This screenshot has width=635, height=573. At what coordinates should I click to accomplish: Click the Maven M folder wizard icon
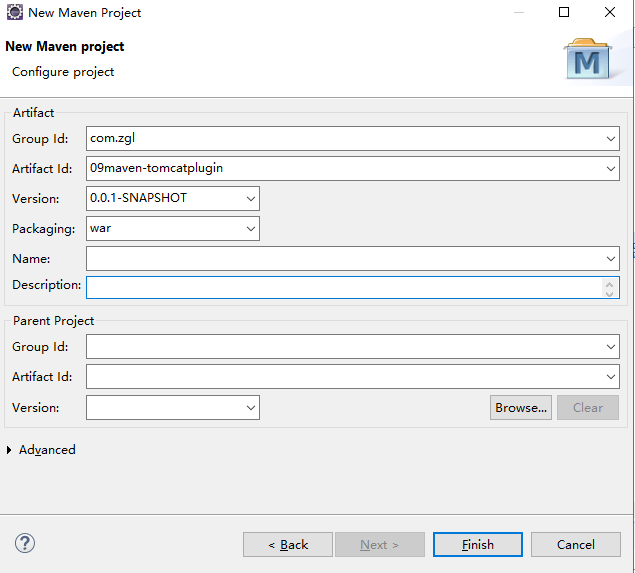click(588, 59)
